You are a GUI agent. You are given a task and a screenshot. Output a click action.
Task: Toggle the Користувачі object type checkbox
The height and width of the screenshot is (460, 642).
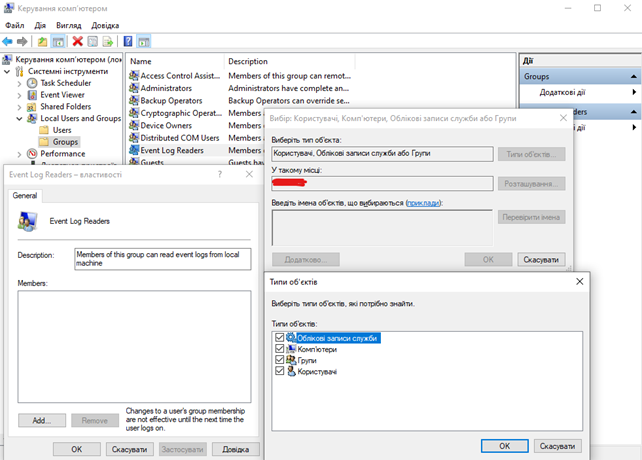coord(278,371)
